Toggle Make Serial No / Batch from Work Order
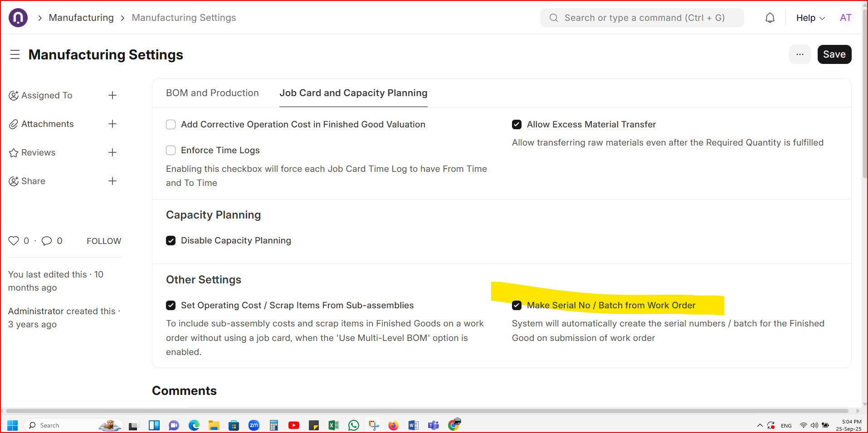 point(517,305)
